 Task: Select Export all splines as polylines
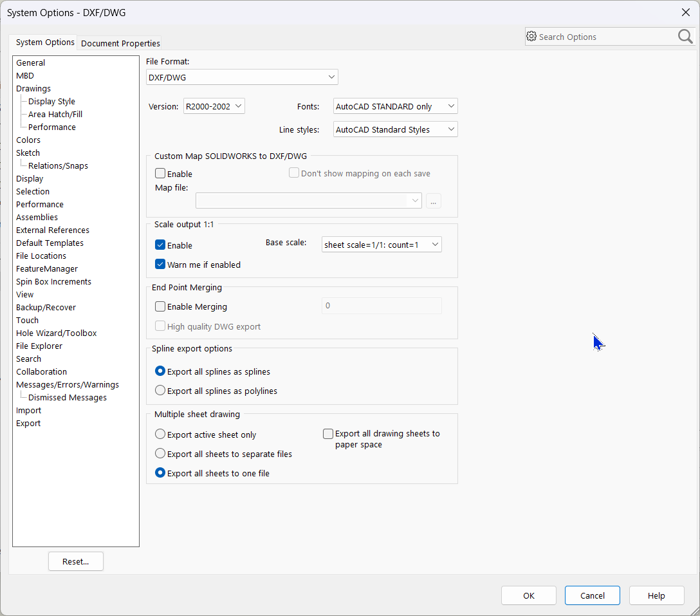(160, 390)
